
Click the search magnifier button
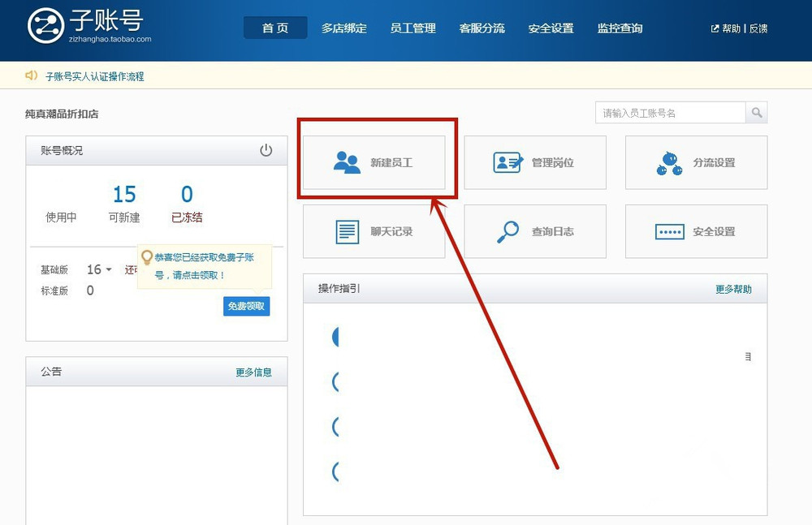coord(757,112)
